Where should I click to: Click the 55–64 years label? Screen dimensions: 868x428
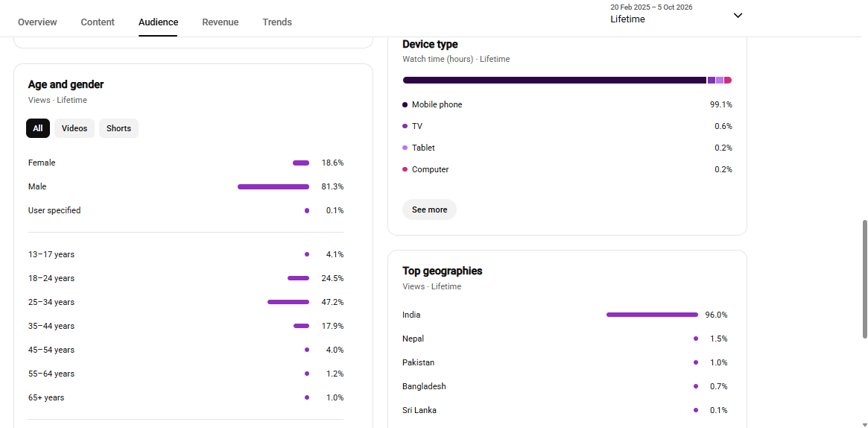(x=51, y=374)
